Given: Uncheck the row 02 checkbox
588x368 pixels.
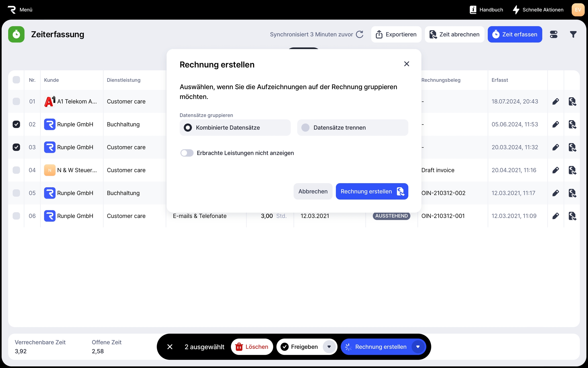Looking at the screenshot, I should point(16,124).
